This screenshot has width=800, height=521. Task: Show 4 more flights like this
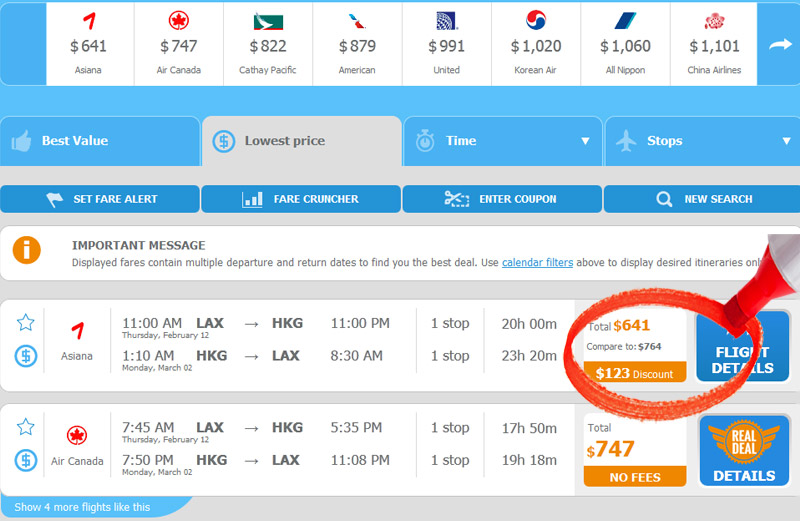pos(82,507)
